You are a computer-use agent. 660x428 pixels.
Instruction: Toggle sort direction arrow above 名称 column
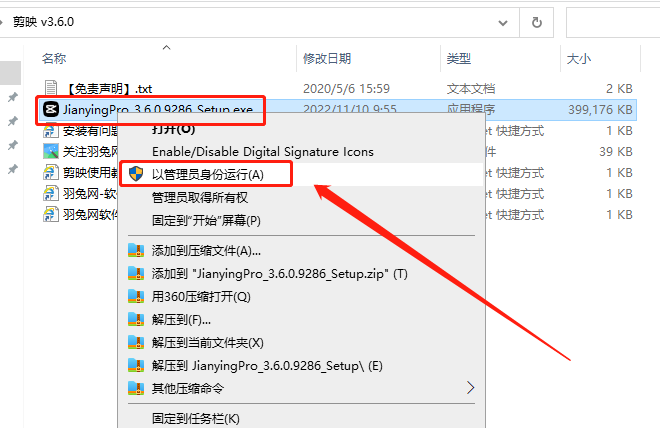pyautogui.click(x=167, y=48)
